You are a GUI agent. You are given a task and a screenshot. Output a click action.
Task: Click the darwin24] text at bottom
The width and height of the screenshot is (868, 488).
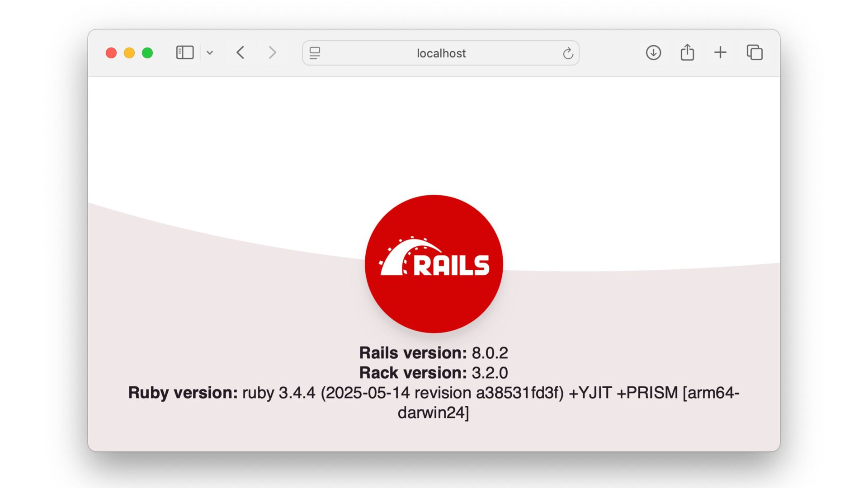[x=433, y=413]
